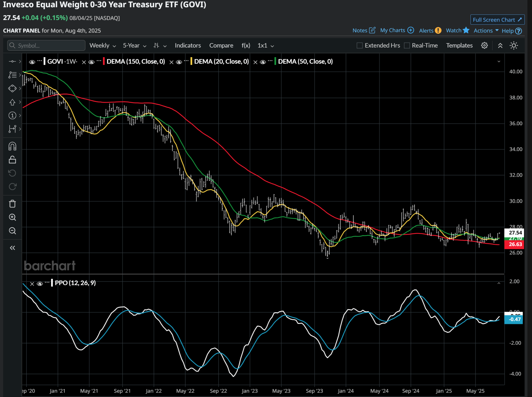Select the measure range tool

pos(12,129)
